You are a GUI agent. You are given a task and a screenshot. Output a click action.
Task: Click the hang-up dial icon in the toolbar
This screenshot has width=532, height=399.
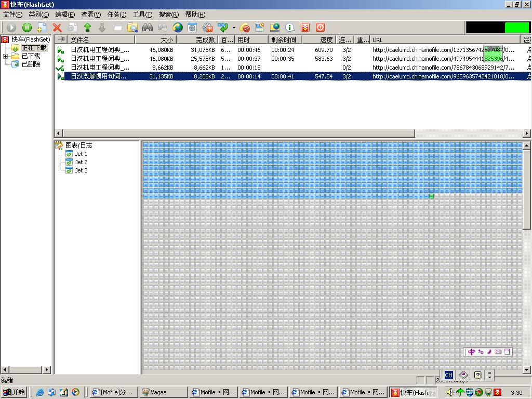click(x=245, y=28)
